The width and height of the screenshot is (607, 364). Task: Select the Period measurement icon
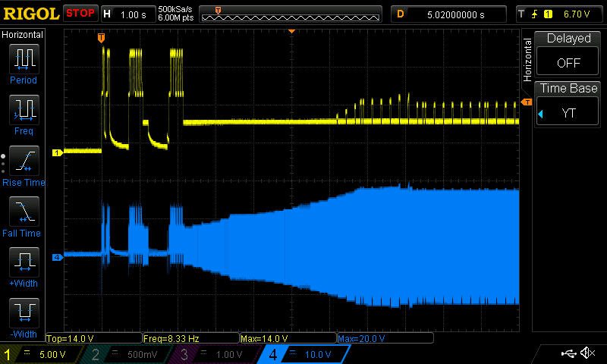tap(24, 59)
